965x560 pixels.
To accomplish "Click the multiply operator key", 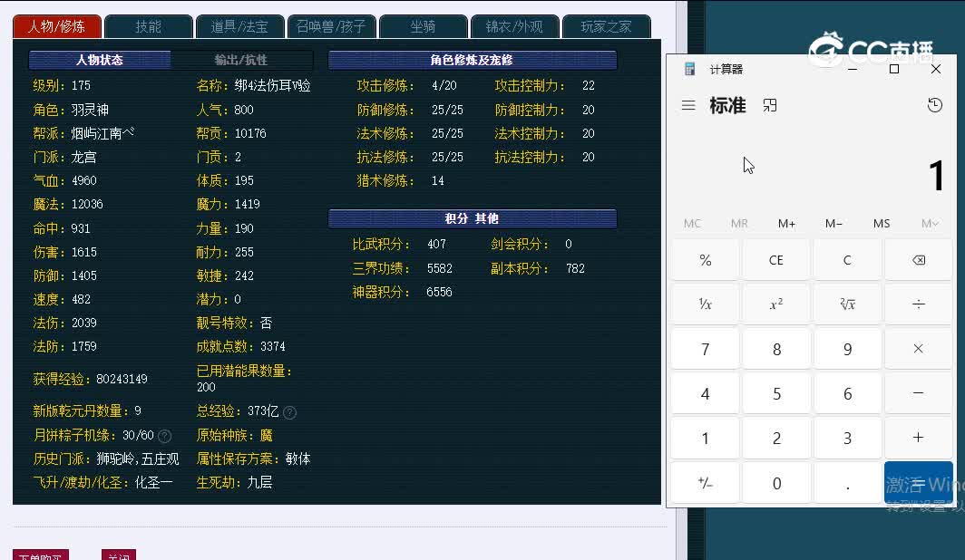I will (x=918, y=349).
